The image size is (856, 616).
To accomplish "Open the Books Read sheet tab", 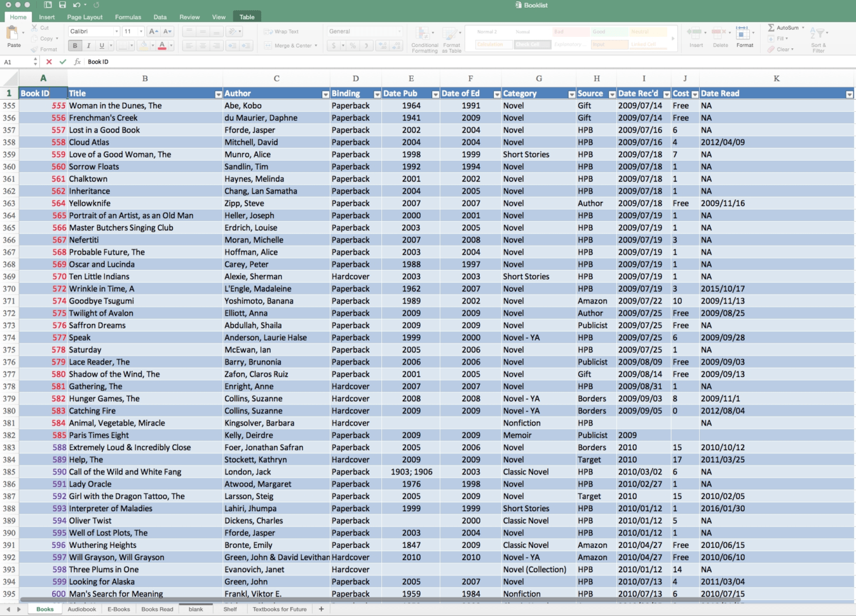I will pyautogui.click(x=157, y=609).
